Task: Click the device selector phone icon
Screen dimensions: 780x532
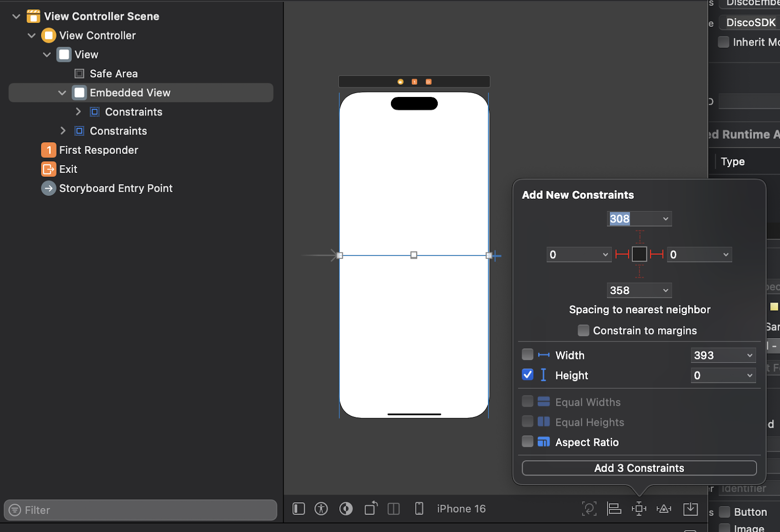Action: (x=419, y=509)
